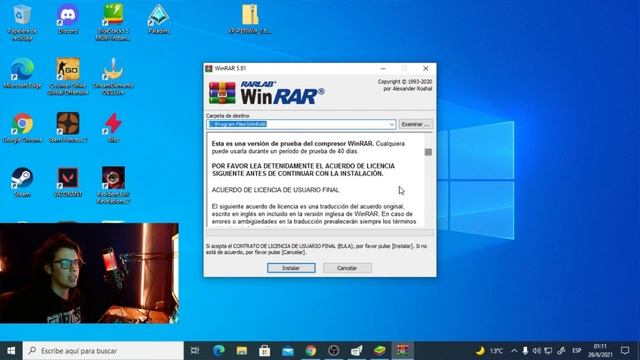The image size is (640, 360).
Task: Open File Explorer from the taskbar
Action: [242, 351]
